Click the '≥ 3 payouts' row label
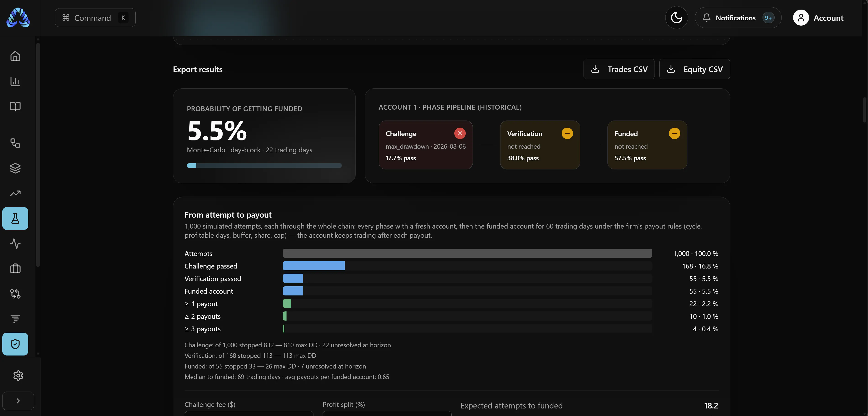This screenshot has height=416, width=868. click(x=203, y=329)
